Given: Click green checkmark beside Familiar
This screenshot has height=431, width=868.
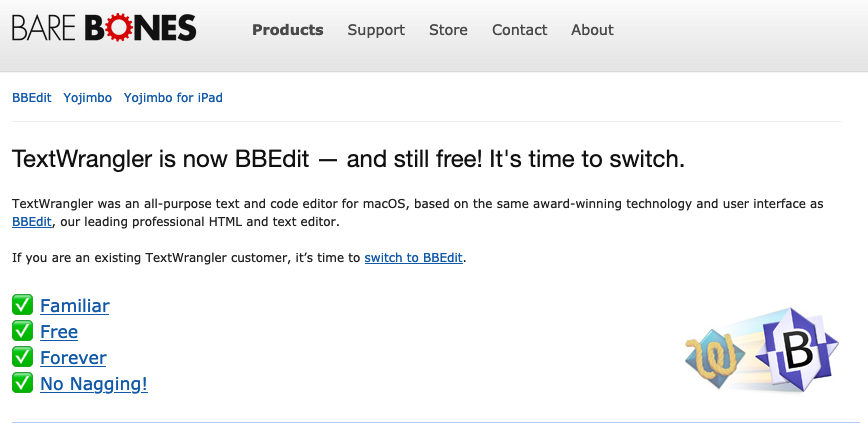Looking at the screenshot, I should tap(22, 306).
